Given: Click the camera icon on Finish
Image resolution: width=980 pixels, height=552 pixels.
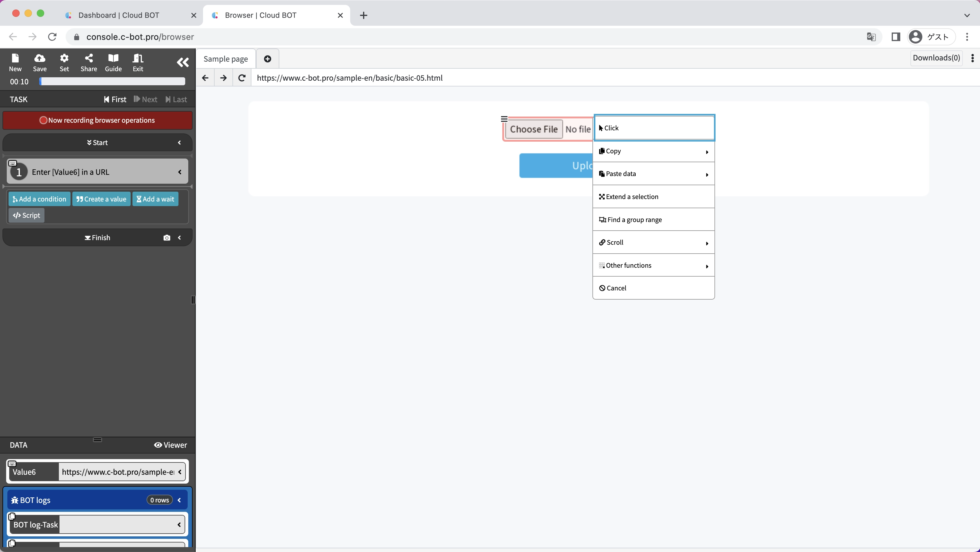Looking at the screenshot, I should click(x=167, y=238).
